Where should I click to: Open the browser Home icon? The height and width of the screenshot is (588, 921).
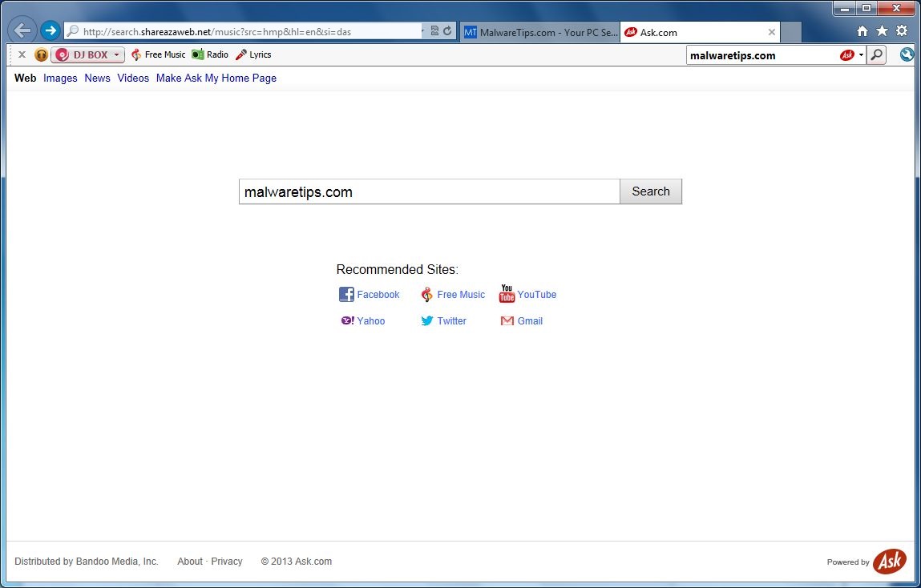[x=862, y=31]
